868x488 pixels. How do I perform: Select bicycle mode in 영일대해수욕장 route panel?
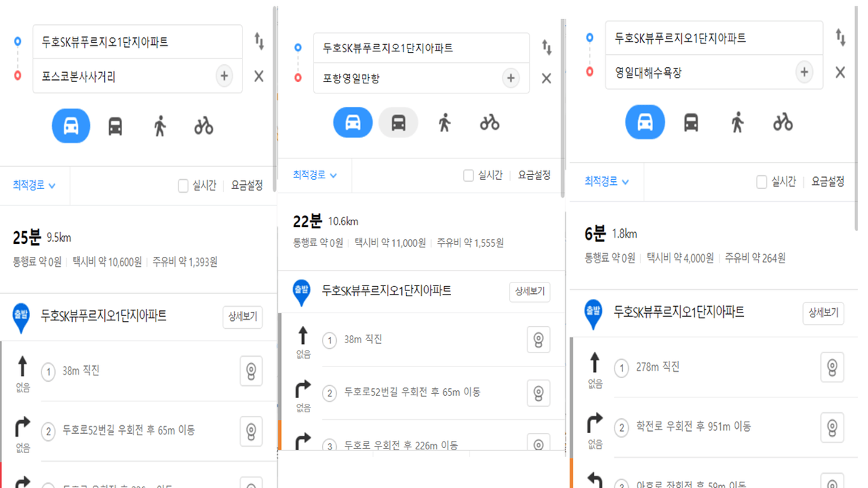point(783,122)
